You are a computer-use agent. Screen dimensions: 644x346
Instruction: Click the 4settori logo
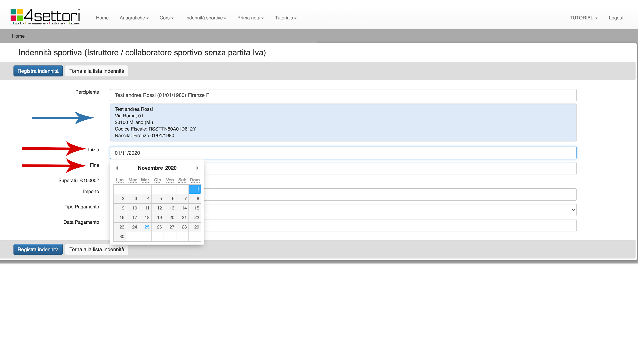tap(45, 17)
